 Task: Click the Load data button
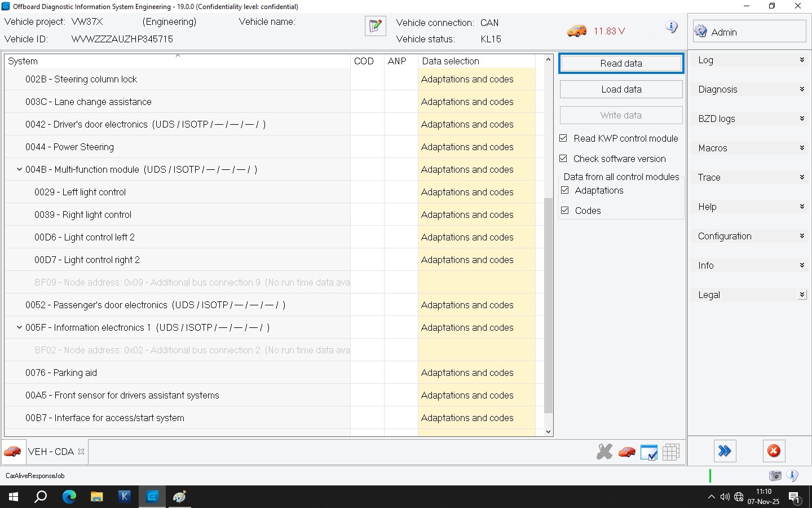[x=621, y=89]
